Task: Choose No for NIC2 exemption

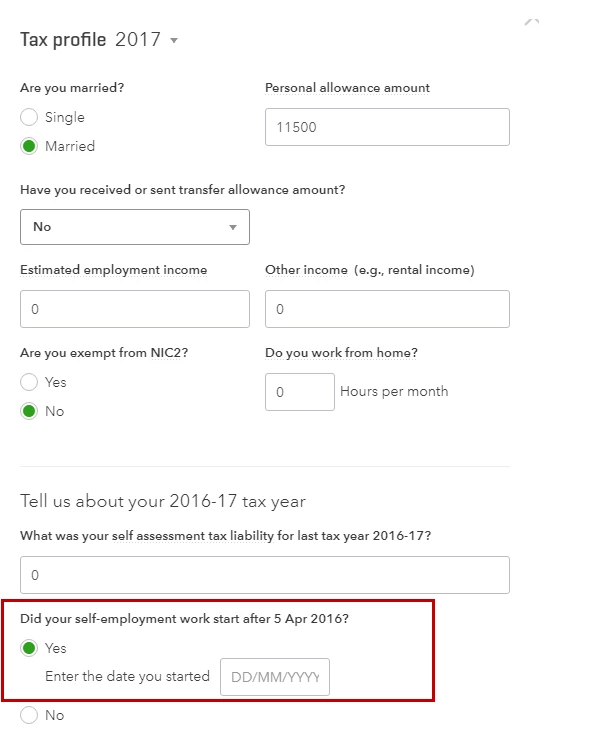Action: (x=29, y=411)
